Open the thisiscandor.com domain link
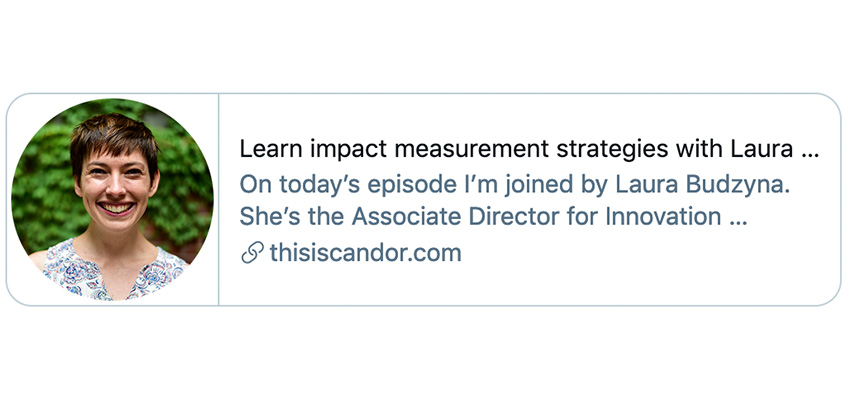 coord(365,253)
